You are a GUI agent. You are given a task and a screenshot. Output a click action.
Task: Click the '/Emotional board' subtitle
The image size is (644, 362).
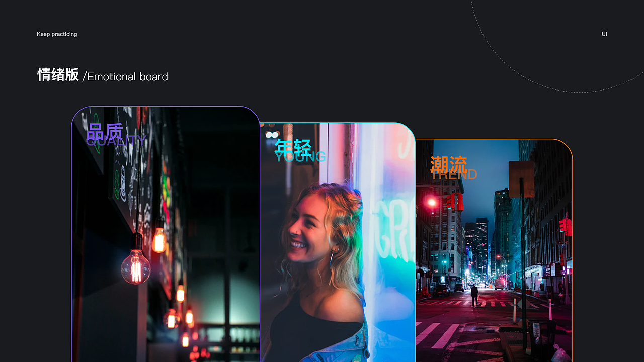click(x=125, y=77)
